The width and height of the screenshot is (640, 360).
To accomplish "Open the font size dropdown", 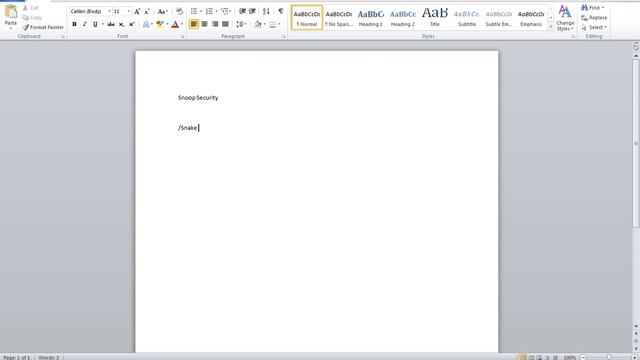I will [x=129, y=11].
